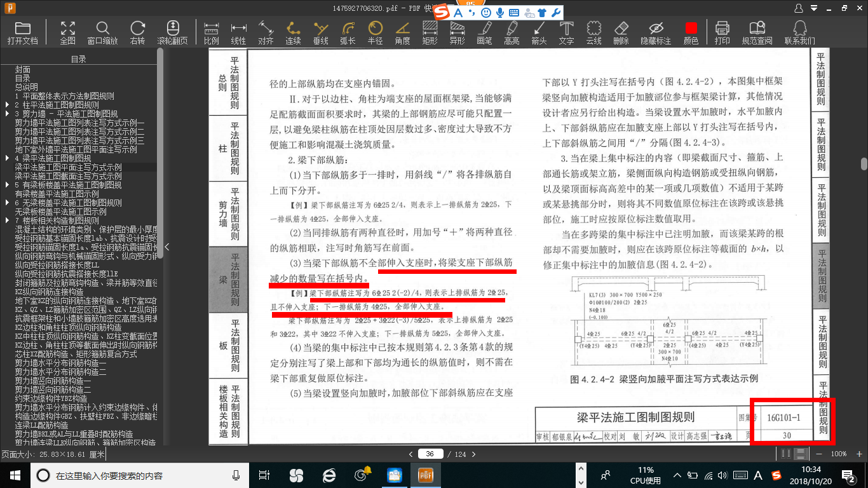Select the 画笔 pen tool
868x488 pixels.
coord(484,32)
